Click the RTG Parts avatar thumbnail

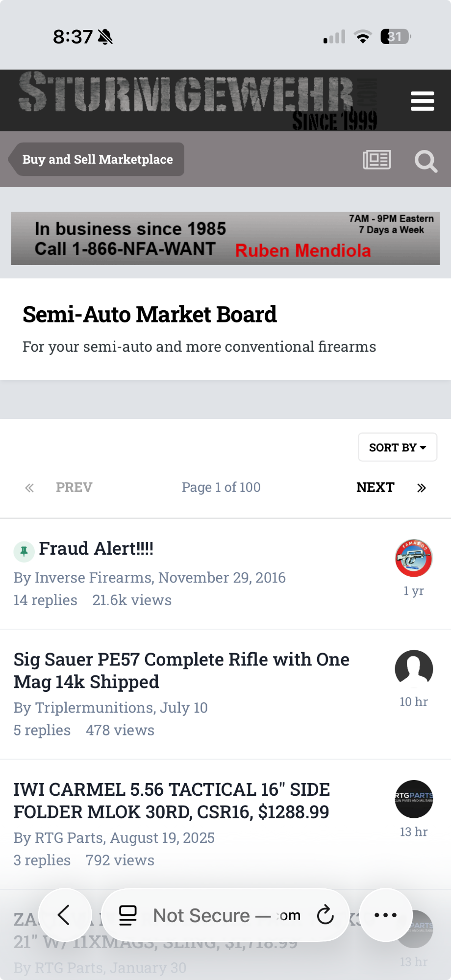click(414, 799)
